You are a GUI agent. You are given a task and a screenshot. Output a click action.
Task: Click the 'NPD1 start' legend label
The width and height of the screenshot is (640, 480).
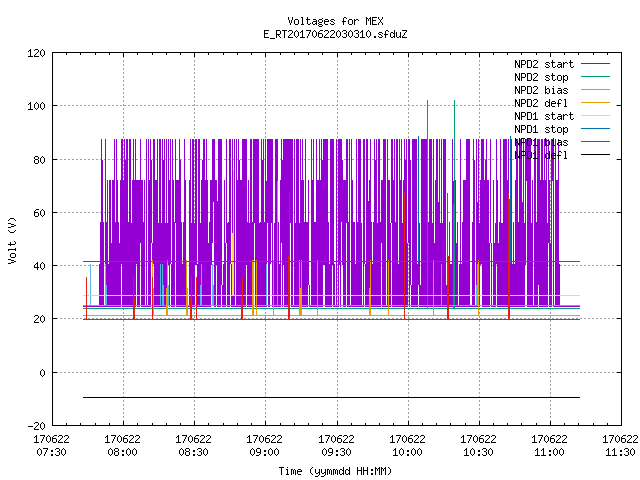544,116
